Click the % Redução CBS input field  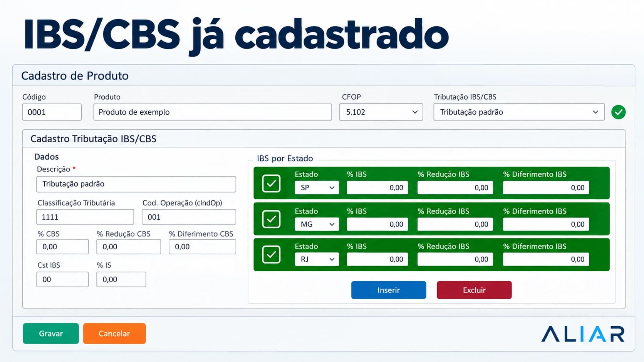point(129,247)
